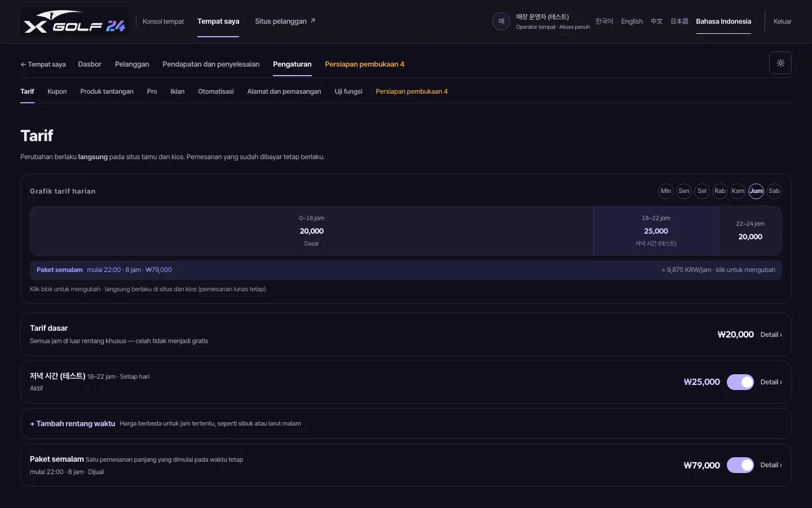Select Jum day in tariff chart

756,191
